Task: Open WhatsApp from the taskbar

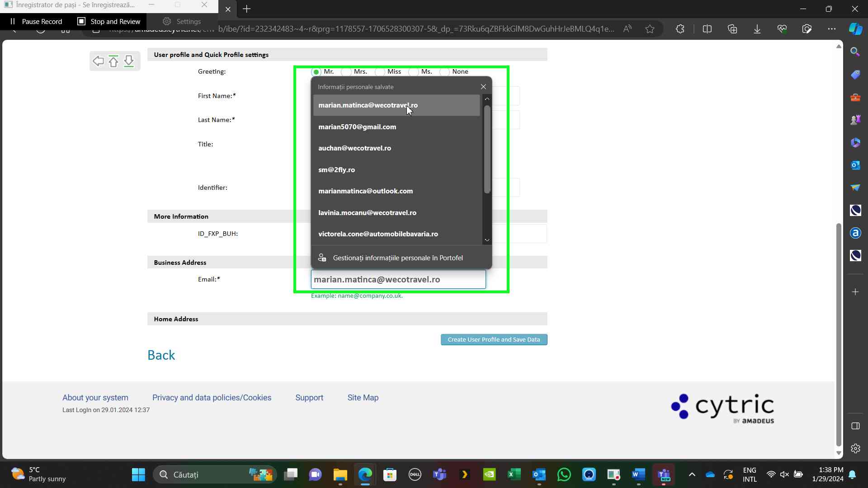Action: coord(564,474)
